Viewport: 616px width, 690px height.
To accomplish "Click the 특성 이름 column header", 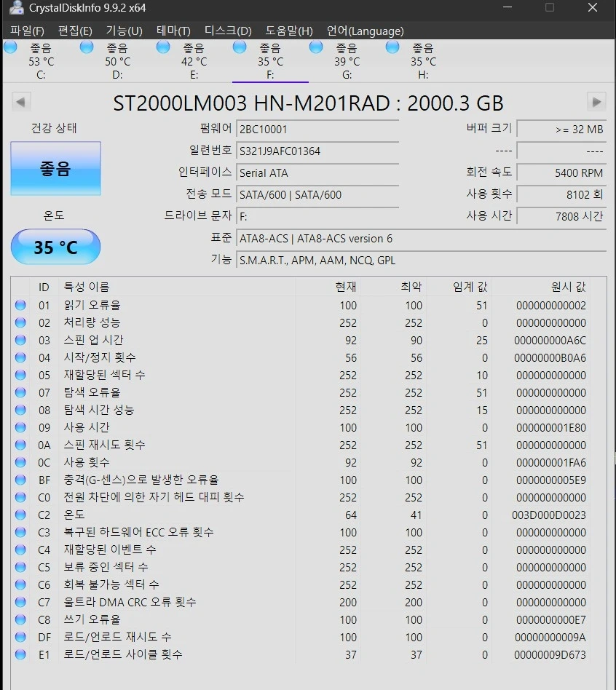I will point(176,287).
